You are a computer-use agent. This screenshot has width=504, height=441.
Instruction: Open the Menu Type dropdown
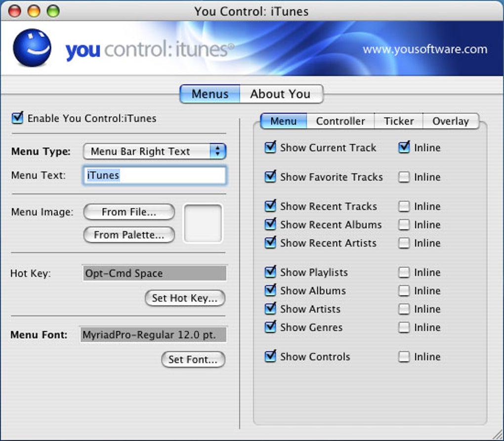155,151
